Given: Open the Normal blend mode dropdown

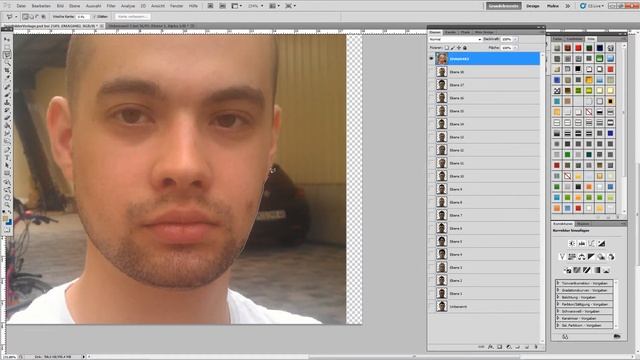Looking at the screenshot, I should pyautogui.click(x=455, y=39).
